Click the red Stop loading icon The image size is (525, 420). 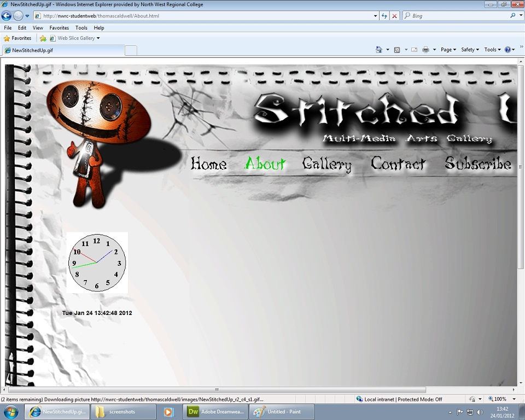click(x=394, y=16)
